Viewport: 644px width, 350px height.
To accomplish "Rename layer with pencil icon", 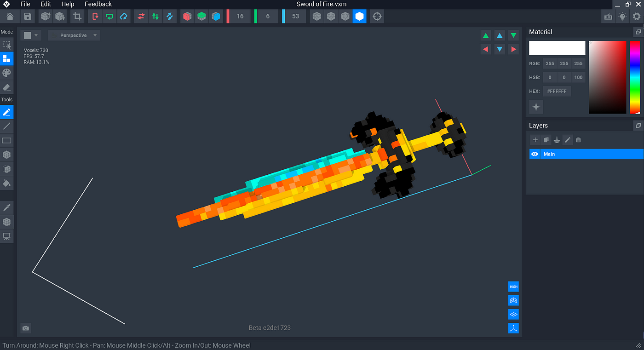I will click(x=568, y=140).
